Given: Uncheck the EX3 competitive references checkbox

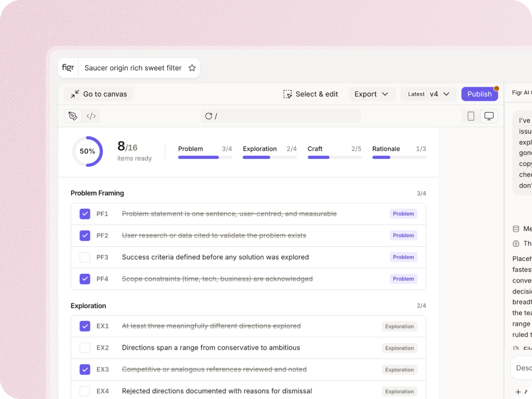Looking at the screenshot, I should [85, 369].
